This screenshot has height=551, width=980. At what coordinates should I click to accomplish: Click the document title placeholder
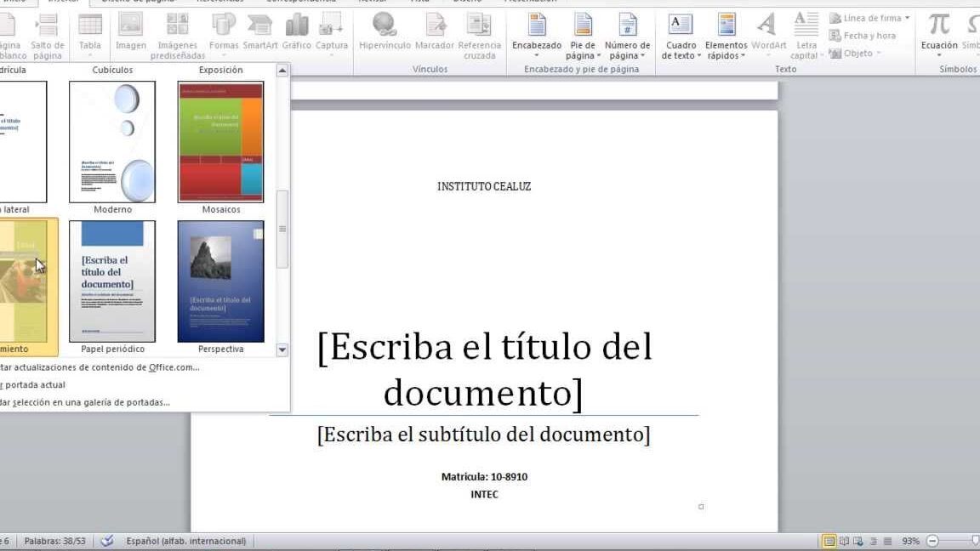click(x=484, y=369)
